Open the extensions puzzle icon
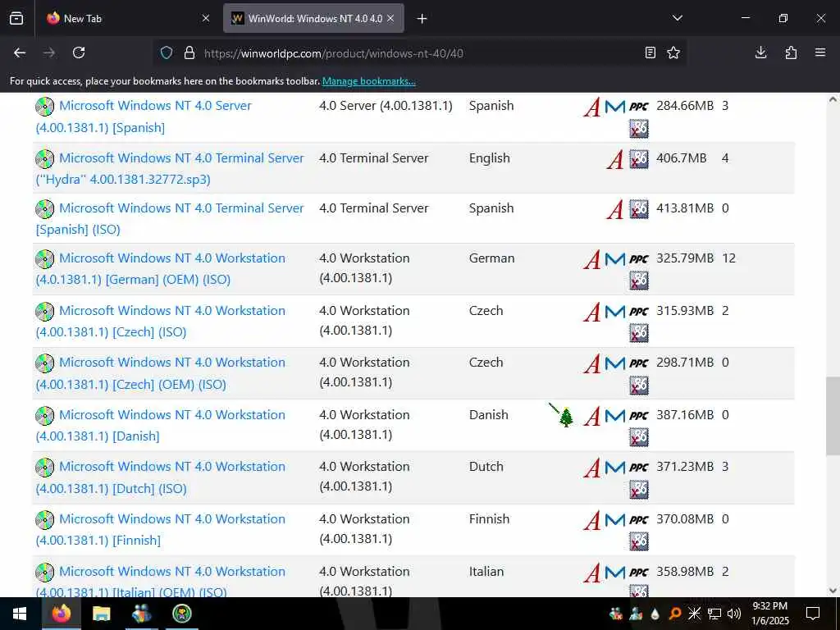This screenshot has height=630, width=840. click(x=791, y=52)
